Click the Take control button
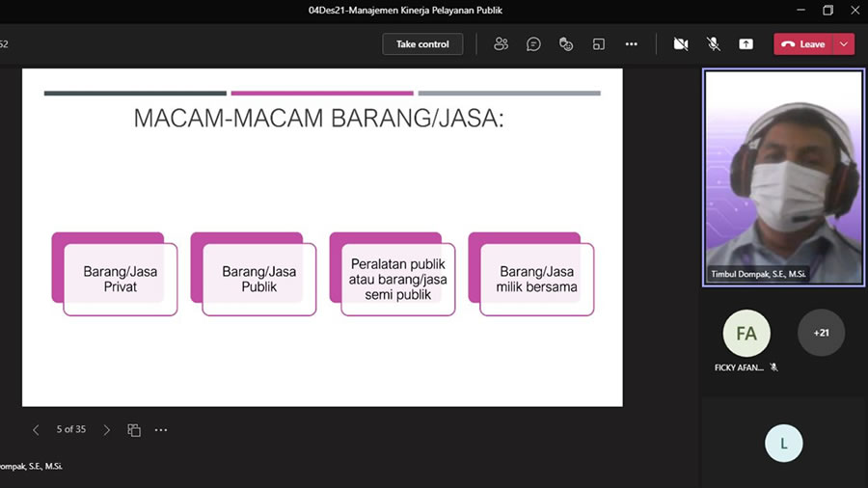This screenshot has height=488, width=868. point(422,44)
